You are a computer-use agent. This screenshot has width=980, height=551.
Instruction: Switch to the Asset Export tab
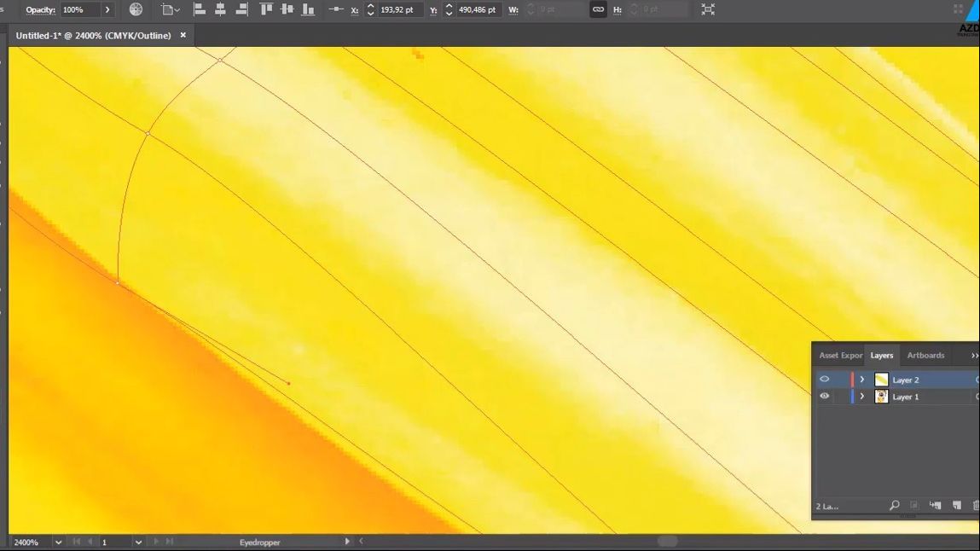click(x=840, y=356)
